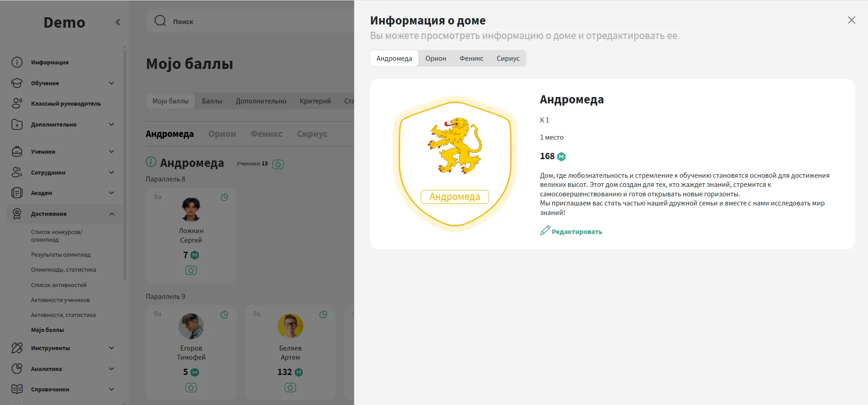Image resolution: width=868 pixels, height=405 pixels.
Task: Switch to the Феникс tab in panel
Action: (x=471, y=59)
